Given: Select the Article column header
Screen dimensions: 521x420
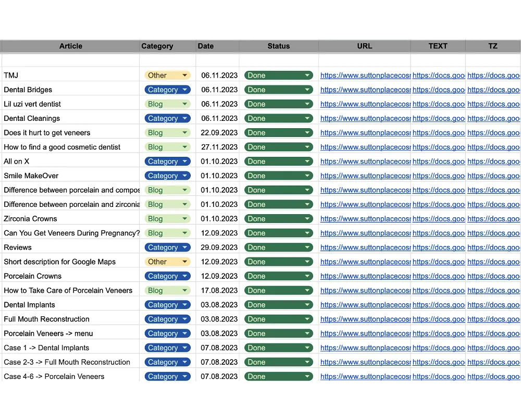Looking at the screenshot, I should (71, 46).
